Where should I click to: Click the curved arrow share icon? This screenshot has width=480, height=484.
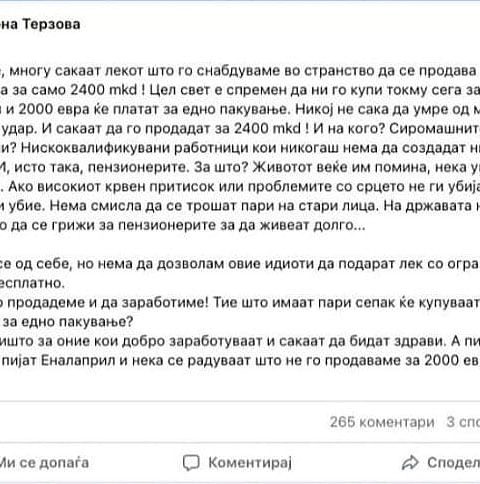tap(410, 463)
